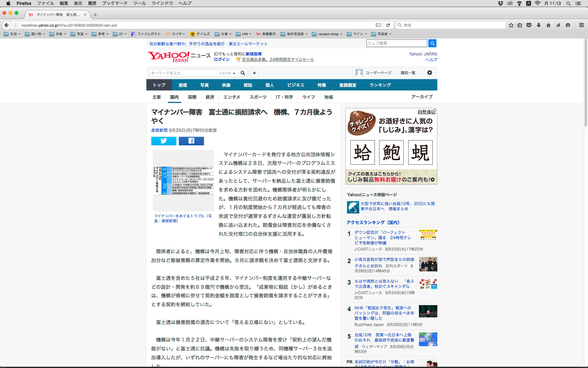588x368 pixels.
Task: Click the plus button beside keyword search
Action: (x=254, y=73)
